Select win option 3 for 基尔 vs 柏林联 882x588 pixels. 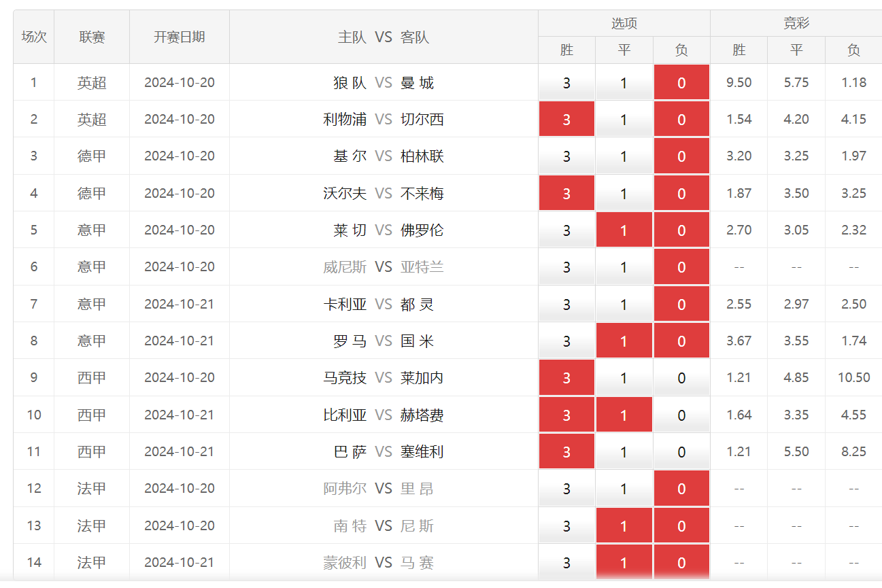click(x=566, y=156)
